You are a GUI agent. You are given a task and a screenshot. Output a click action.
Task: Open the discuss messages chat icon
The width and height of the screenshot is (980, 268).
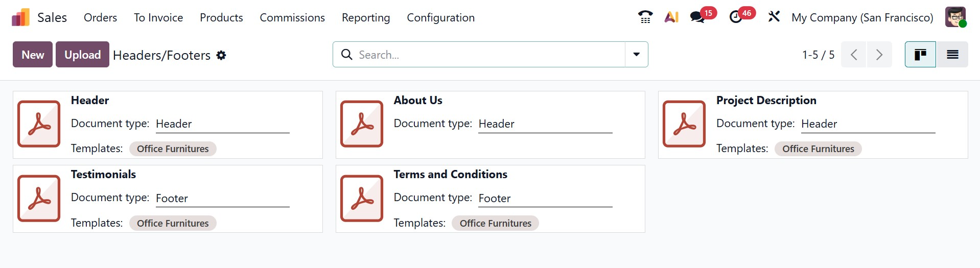coord(697,17)
